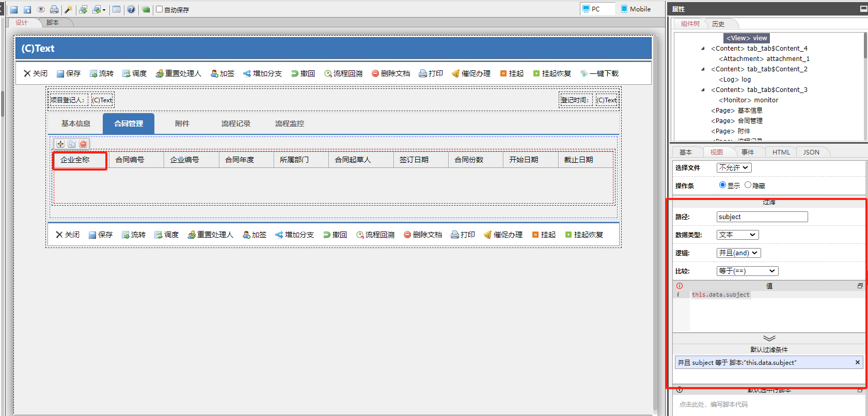Maximize the 值 script editor area

[860, 286]
